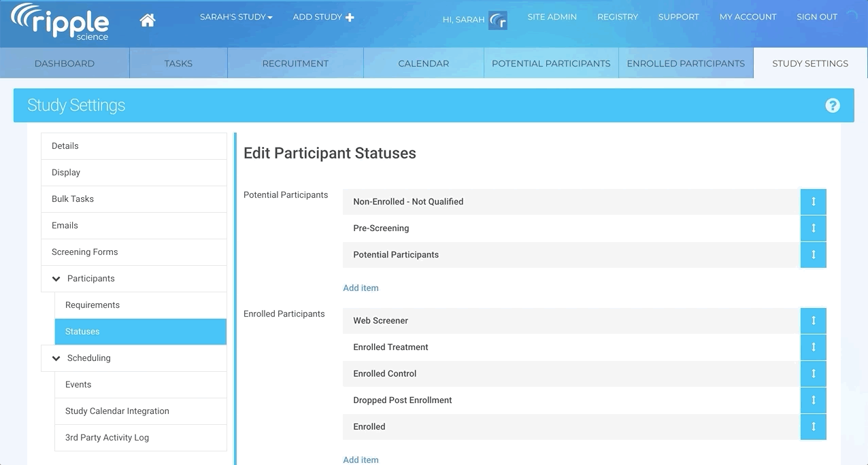The image size is (868, 465).
Task: Open the Enrolled Participants tab
Action: 685,63
